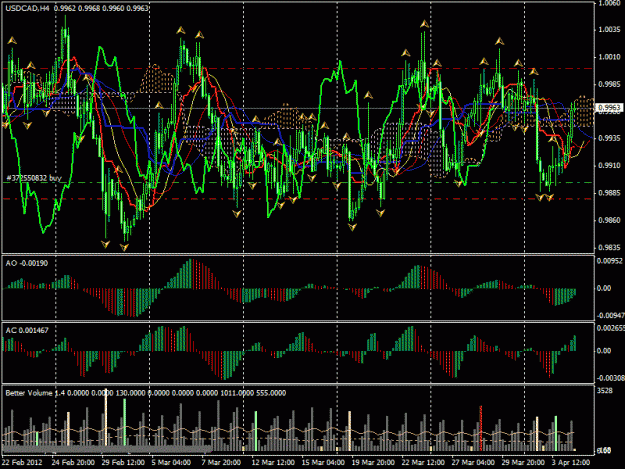Click the 0.9910 price scale value
This screenshot has height=469, width=625.
click(609, 165)
